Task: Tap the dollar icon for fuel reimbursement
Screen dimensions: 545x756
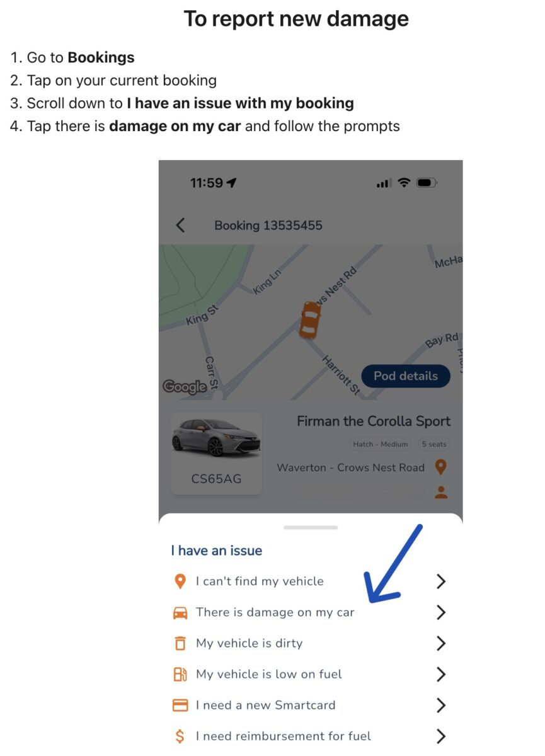Action: click(x=180, y=736)
